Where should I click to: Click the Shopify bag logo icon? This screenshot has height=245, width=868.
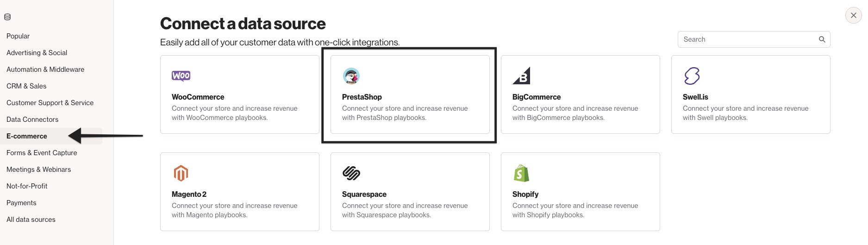(x=521, y=173)
